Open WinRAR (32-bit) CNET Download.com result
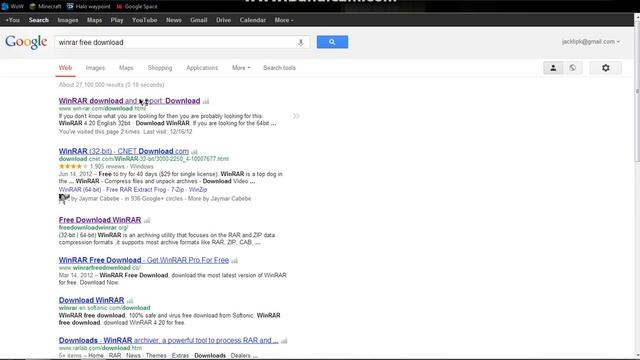The image size is (640, 360). tap(124, 151)
